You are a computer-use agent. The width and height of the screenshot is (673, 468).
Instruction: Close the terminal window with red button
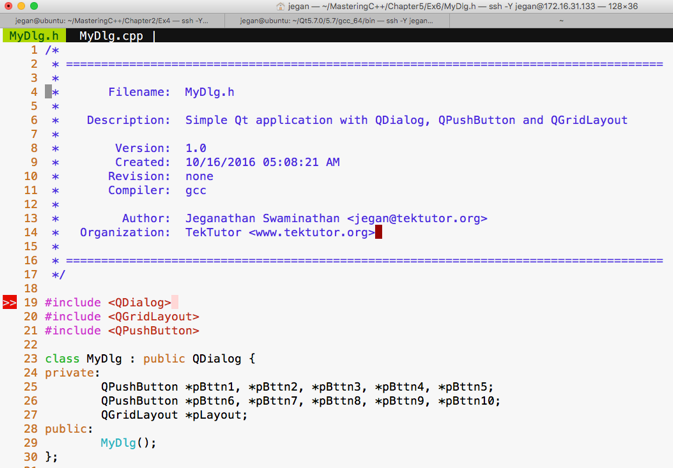(x=9, y=6)
